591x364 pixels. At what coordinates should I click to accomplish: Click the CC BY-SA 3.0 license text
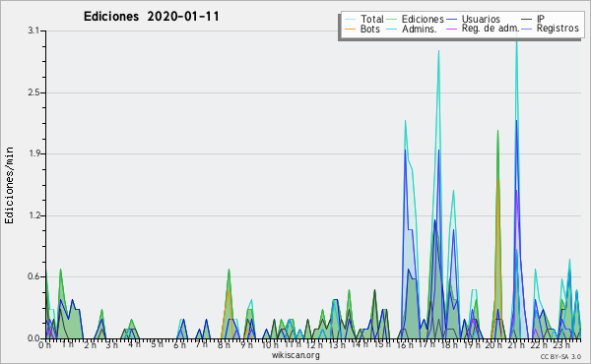pyautogui.click(x=560, y=356)
